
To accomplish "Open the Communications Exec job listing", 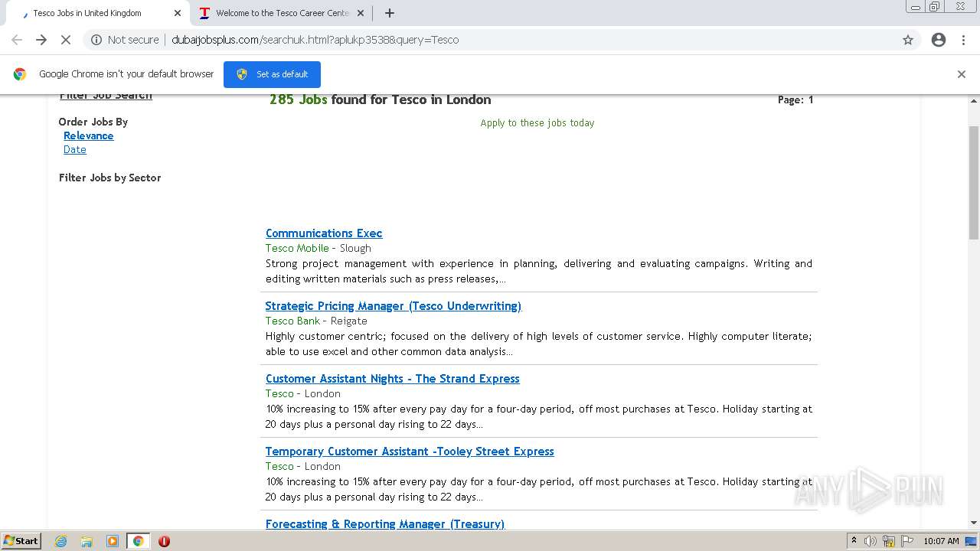I will click(324, 233).
